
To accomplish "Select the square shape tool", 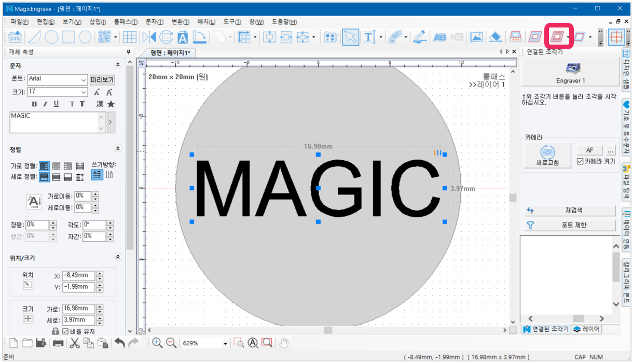I will tap(68, 37).
